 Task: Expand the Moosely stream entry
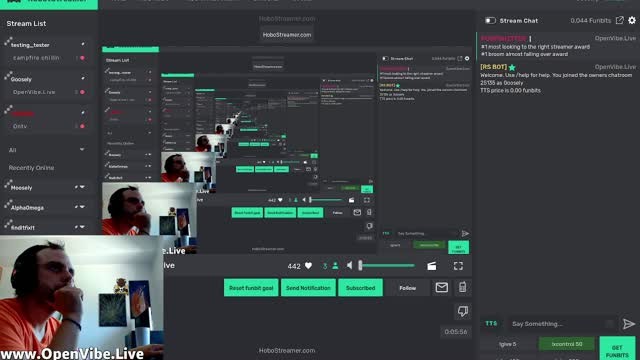(82, 187)
